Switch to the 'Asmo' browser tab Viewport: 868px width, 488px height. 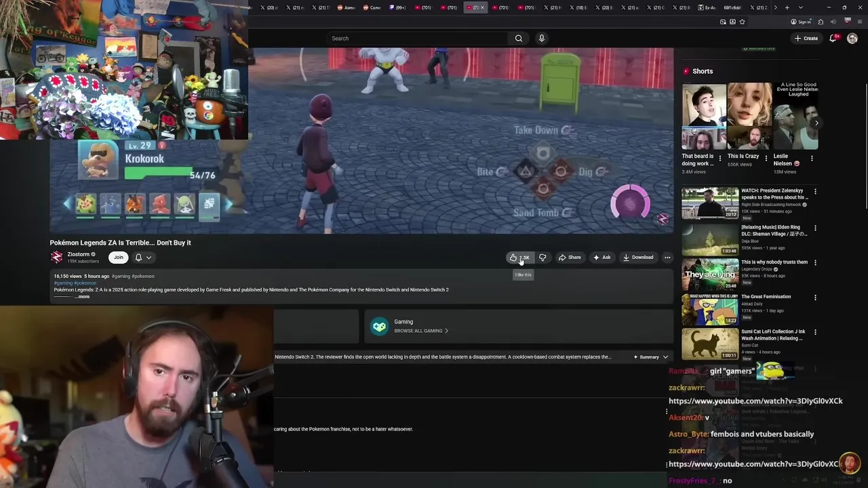tap(347, 7)
